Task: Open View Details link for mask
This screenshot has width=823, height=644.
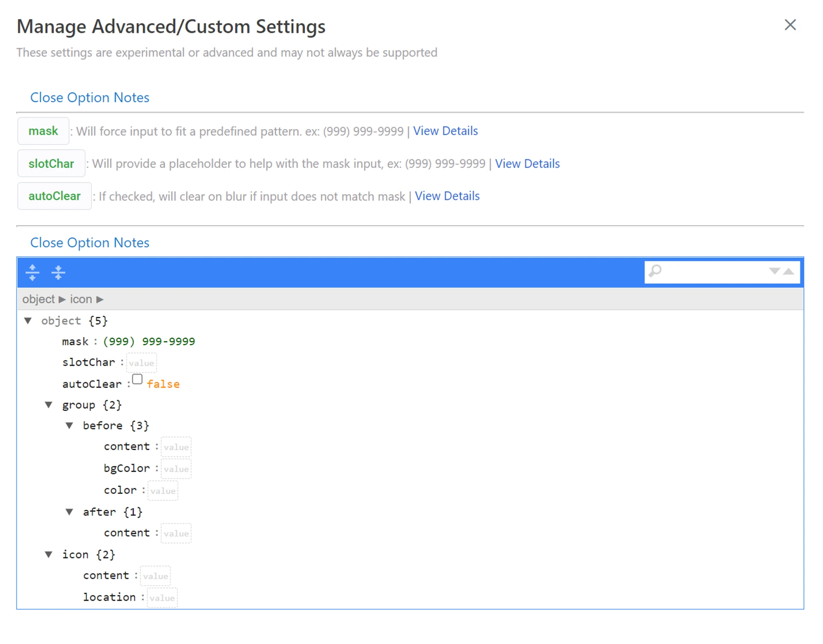Action: pos(445,131)
